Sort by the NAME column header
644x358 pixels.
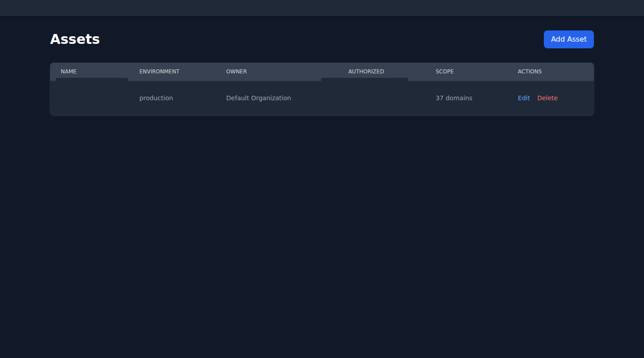point(68,72)
